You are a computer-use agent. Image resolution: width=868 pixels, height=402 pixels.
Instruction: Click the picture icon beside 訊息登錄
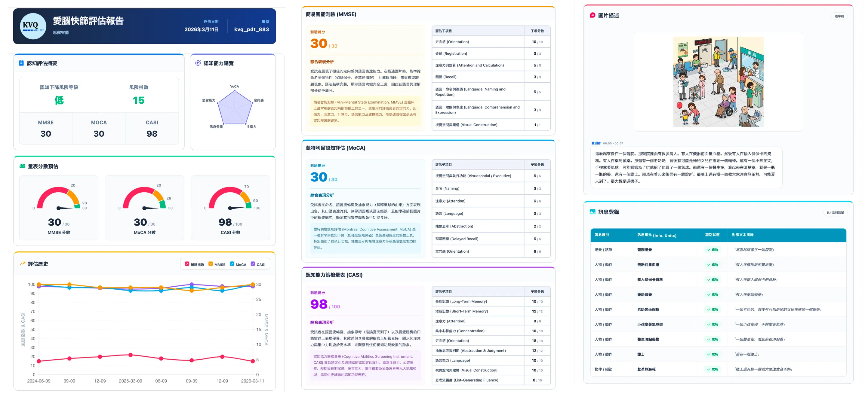tap(593, 212)
